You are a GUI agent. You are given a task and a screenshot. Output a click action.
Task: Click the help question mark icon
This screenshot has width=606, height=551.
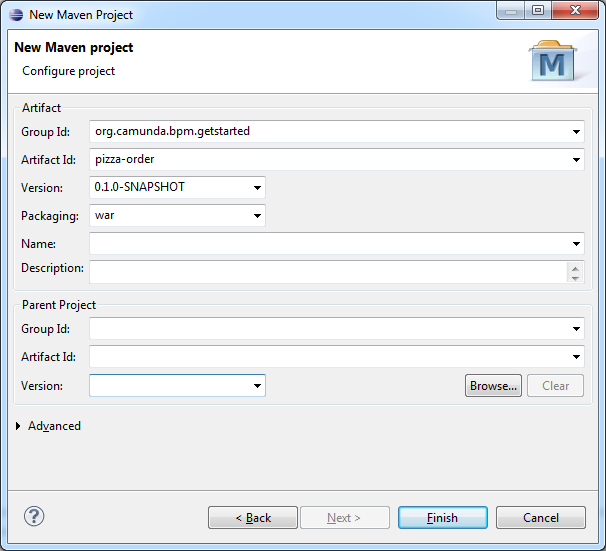click(34, 517)
